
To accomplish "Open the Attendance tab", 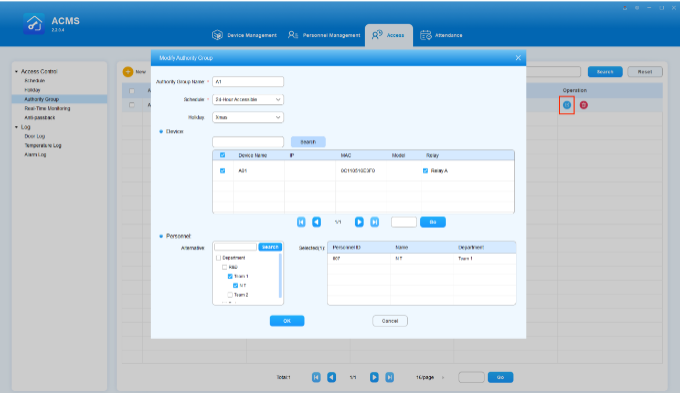I will click(x=441, y=35).
